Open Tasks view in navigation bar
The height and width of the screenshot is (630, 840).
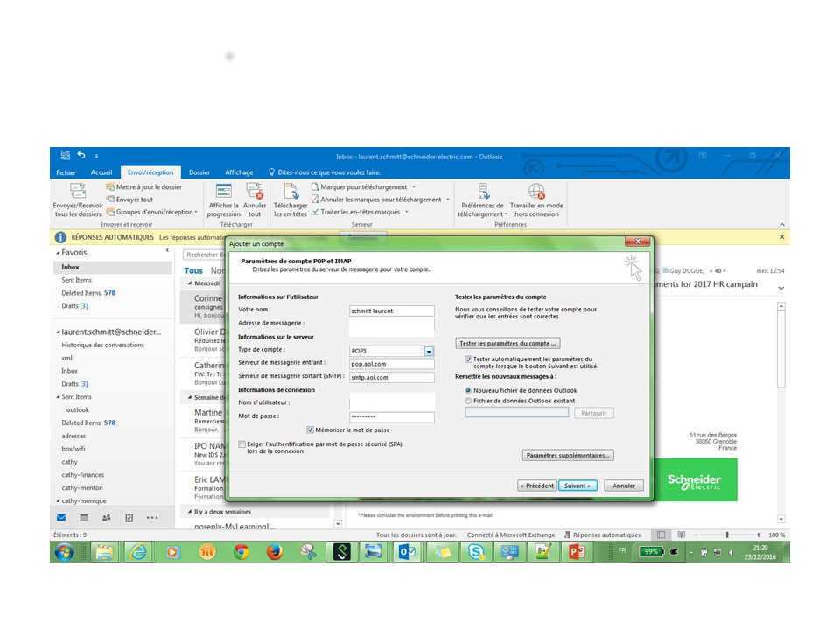pos(129,517)
